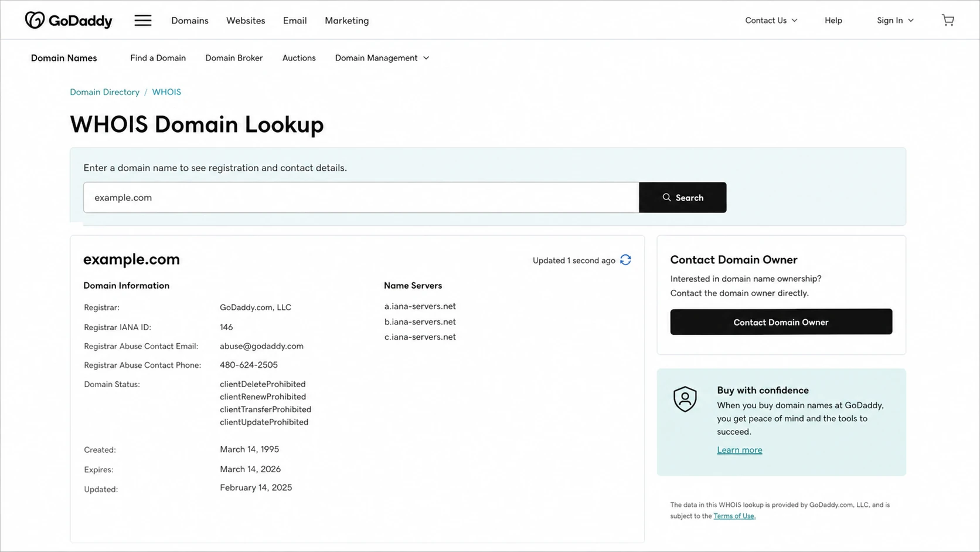Open the Learn more link
The image size is (980, 552).
(739, 450)
